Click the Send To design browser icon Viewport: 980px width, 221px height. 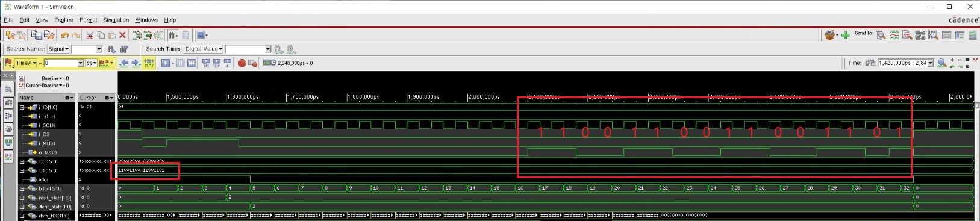click(881, 35)
